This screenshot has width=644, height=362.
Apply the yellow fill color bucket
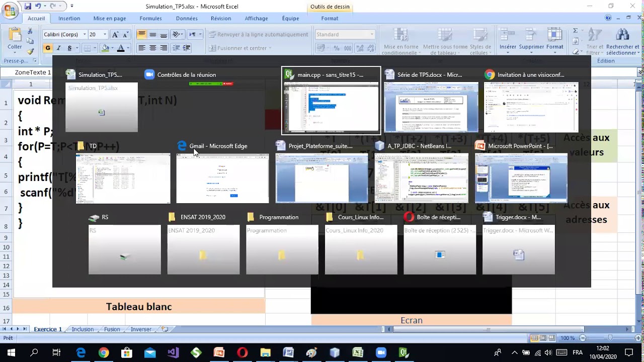click(x=105, y=48)
